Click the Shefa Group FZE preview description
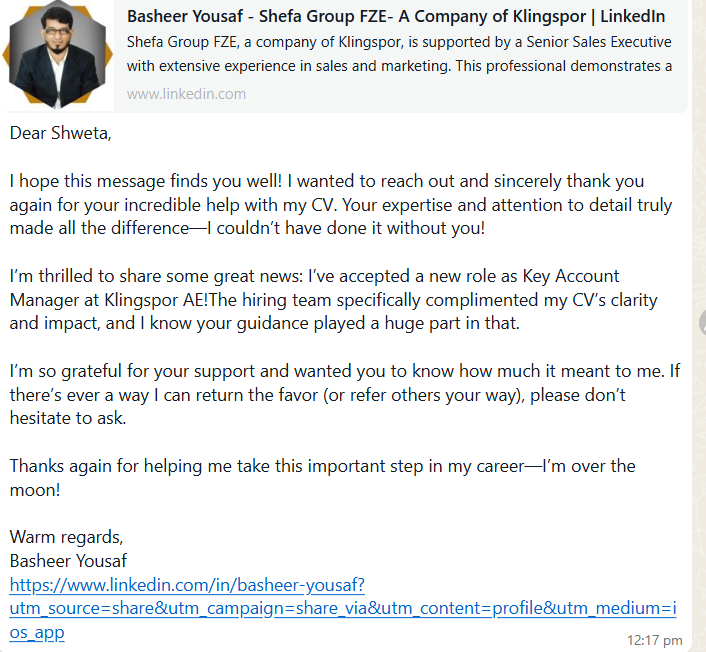 pos(399,54)
